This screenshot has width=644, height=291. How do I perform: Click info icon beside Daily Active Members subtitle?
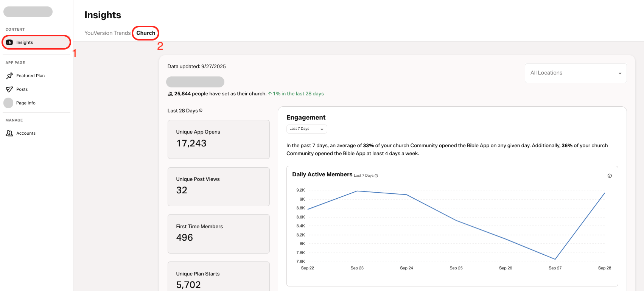pyautogui.click(x=376, y=176)
